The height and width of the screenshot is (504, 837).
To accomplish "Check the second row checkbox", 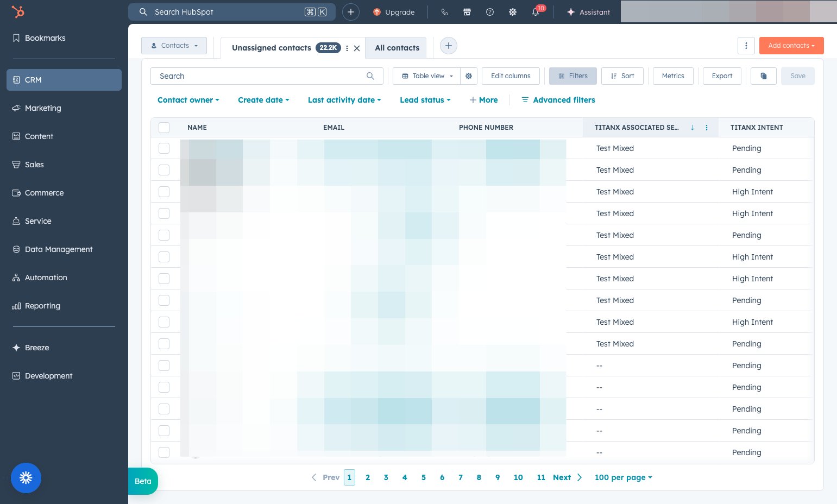I will pos(164,170).
